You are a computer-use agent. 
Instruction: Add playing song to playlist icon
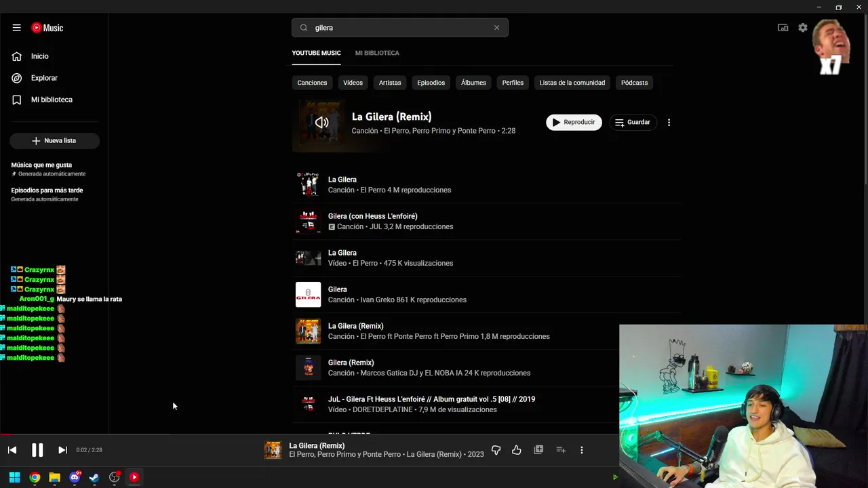561,450
